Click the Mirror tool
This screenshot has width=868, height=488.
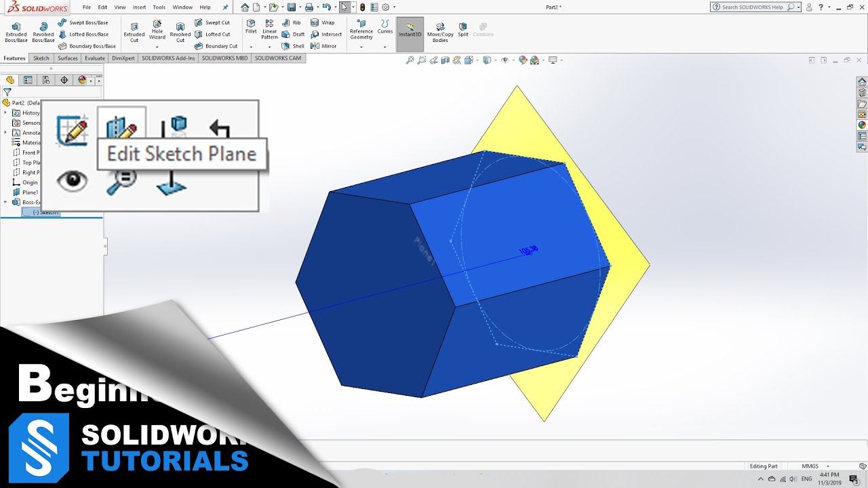[x=323, y=46]
